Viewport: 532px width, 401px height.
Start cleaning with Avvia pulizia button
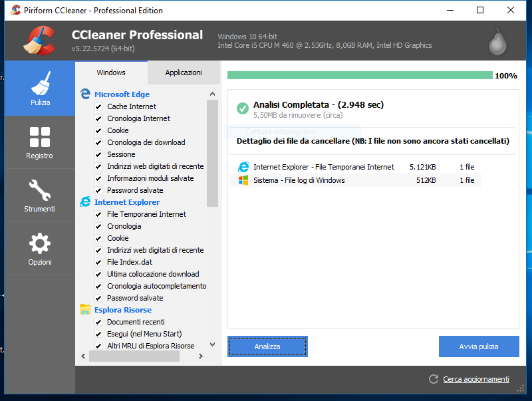point(478,346)
